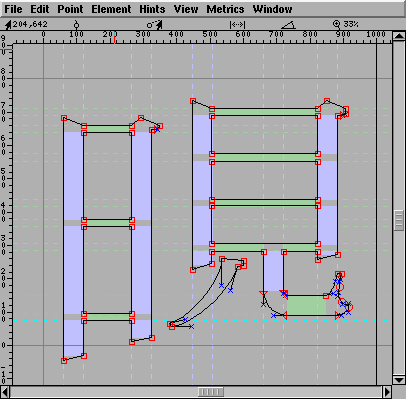This screenshot has height=399, width=406.
Task: Open the View menu
Action: coord(186,9)
